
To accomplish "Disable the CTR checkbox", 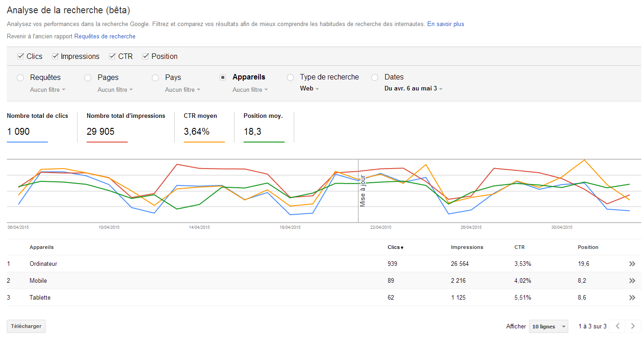I will coord(112,56).
